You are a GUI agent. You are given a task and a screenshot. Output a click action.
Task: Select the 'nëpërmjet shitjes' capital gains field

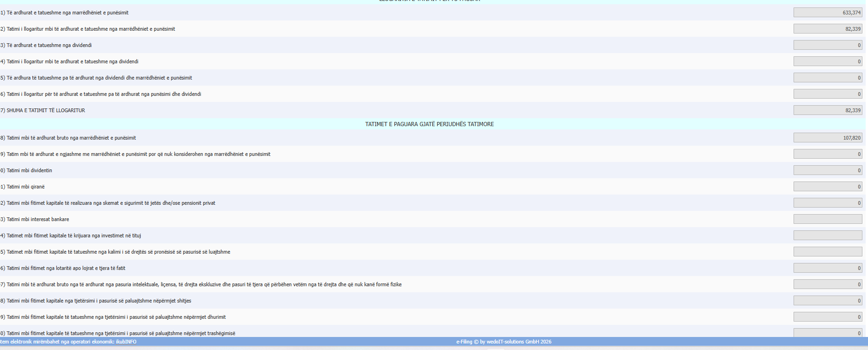tap(828, 301)
